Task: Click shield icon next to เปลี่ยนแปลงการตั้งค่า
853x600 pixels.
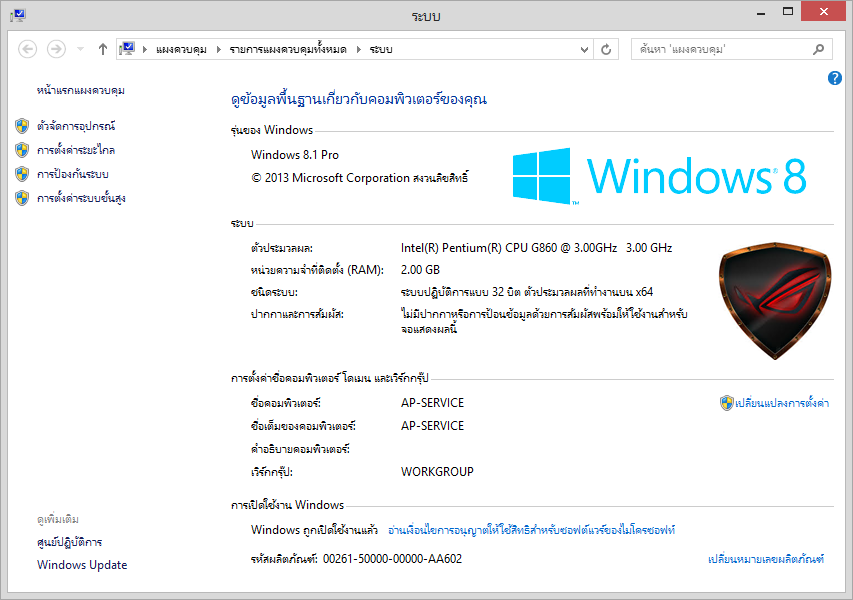Action: pyautogui.click(x=727, y=403)
